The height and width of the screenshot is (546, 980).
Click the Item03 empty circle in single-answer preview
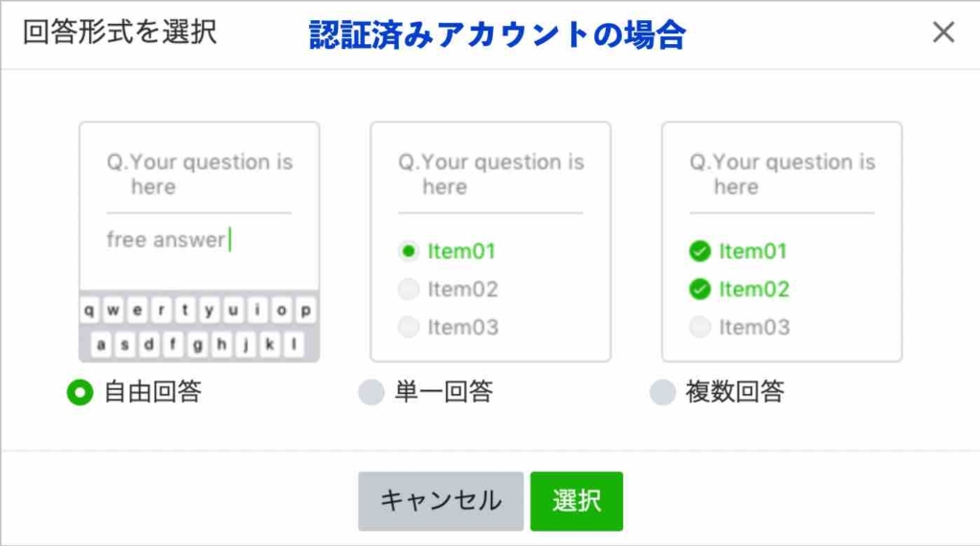point(409,327)
